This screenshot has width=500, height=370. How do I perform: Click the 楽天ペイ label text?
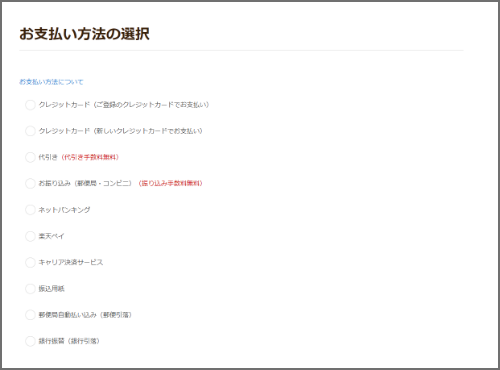[x=51, y=236]
